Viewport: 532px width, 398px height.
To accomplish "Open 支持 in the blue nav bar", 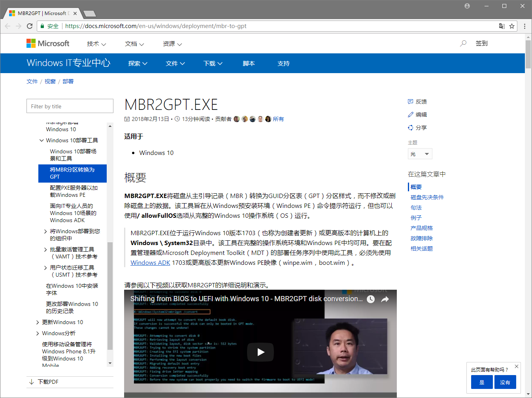I will (283, 63).
